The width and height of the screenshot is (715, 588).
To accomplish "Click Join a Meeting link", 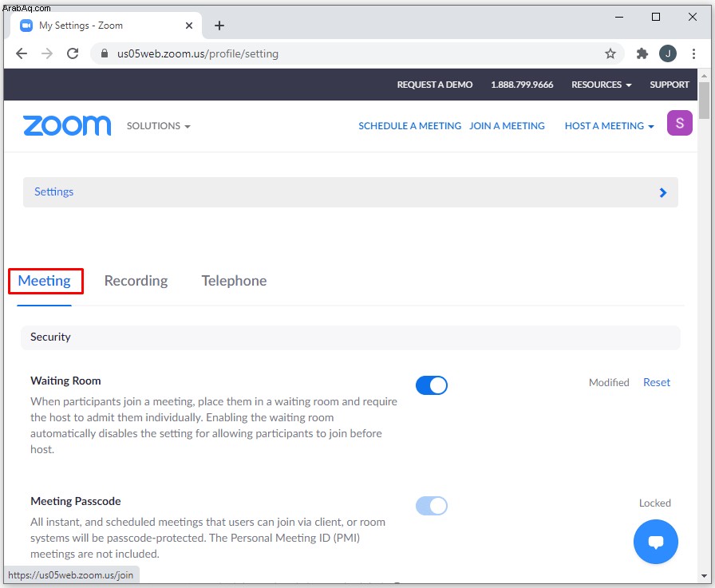I will click(x=507, y=126).
